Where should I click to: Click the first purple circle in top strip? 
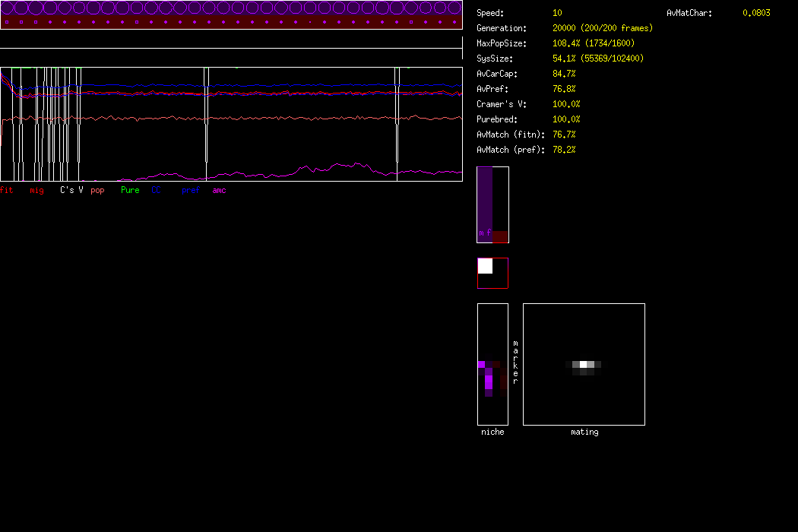pos(8,8)
